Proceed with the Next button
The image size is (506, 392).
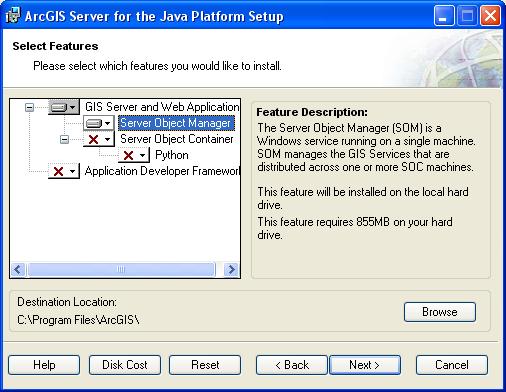365,365
